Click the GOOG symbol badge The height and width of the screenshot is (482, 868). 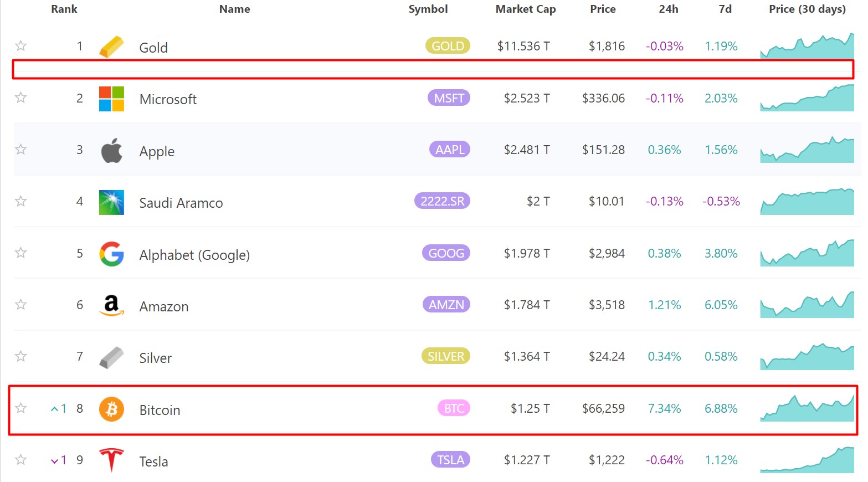pos(446,253)
